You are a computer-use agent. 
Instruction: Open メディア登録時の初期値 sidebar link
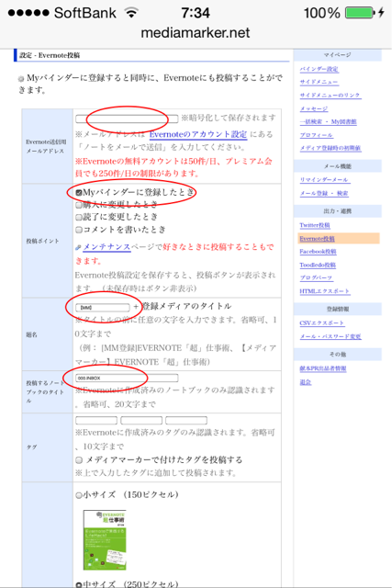[330, 148]
